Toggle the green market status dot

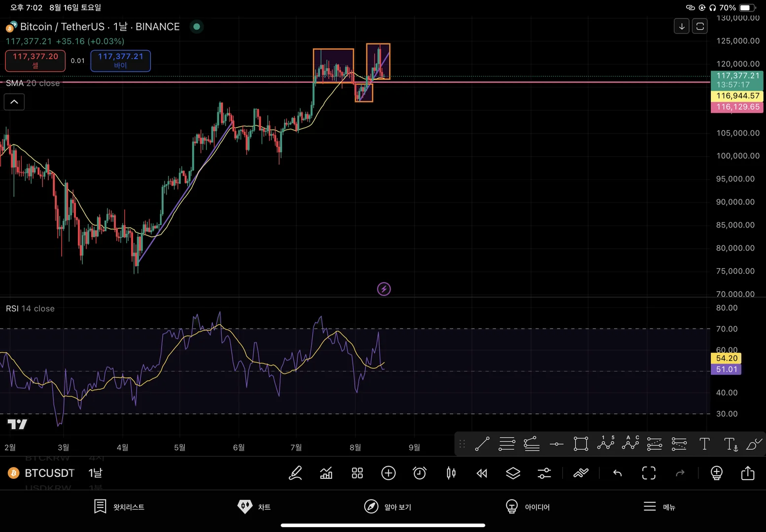click(197, 27)
